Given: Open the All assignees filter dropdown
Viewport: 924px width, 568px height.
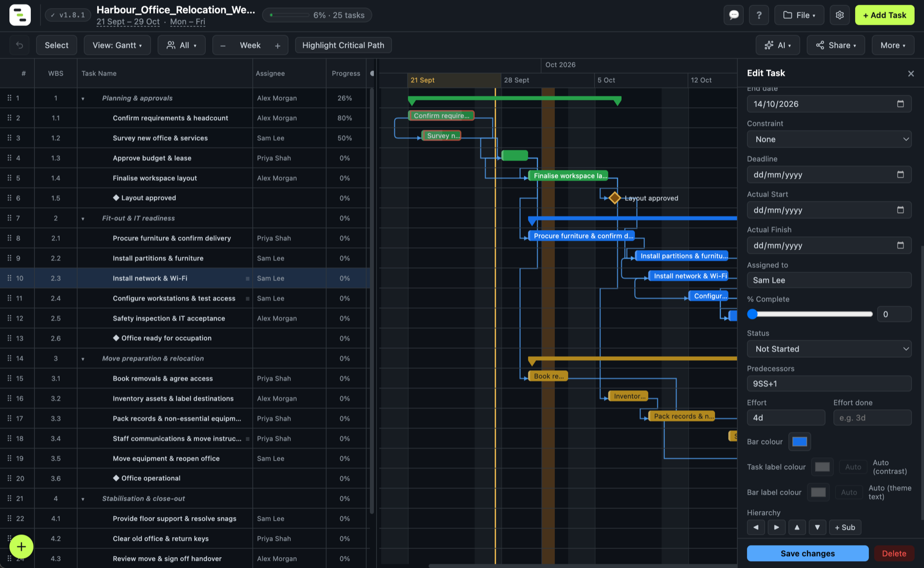Looking at the screenshot, I should coord(181,45).
